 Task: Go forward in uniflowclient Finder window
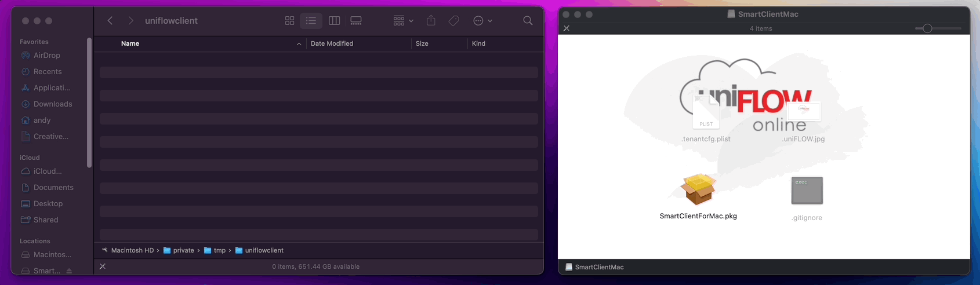[x=130, y=20]
